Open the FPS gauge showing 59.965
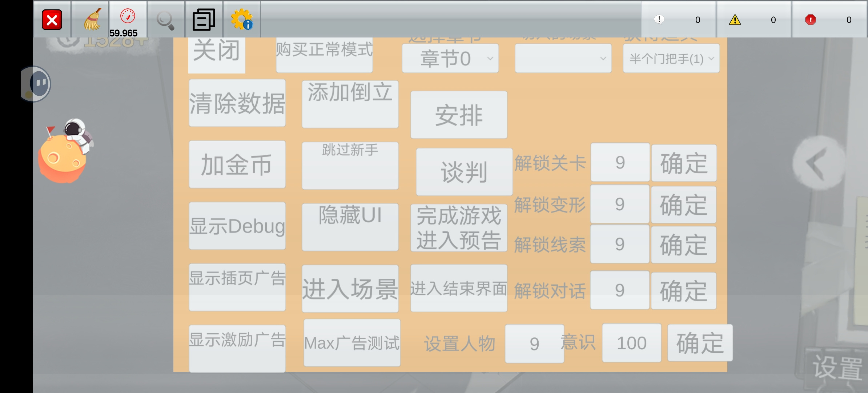This screenshot has height=393, width=868. (x=128, y=20)
